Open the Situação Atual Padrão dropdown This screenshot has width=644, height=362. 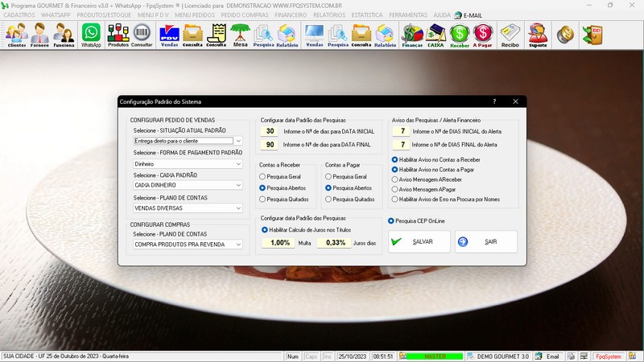(238, 141)
